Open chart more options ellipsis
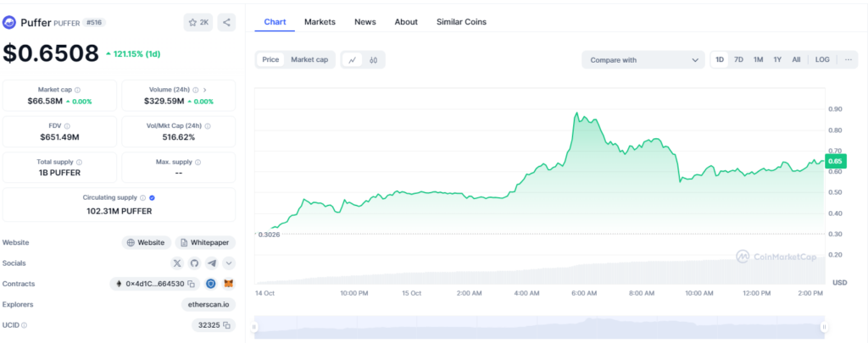This screenshot has width=868, height=343. [x=848, y=60]
